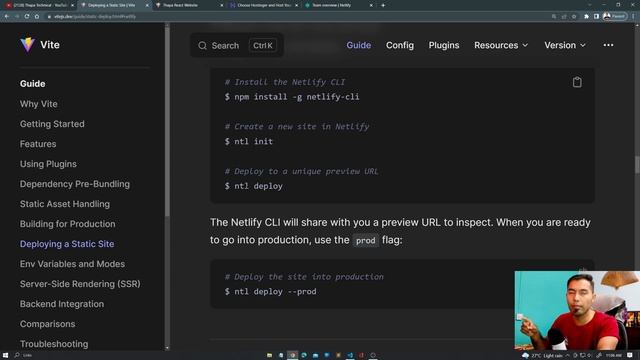Open Server-Side Rendering (SSR) page

(80, 284)
